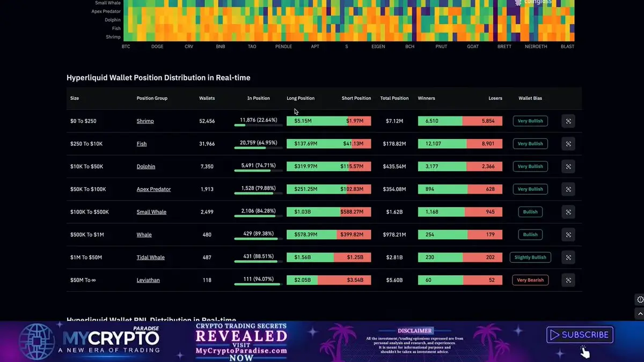Screen dimensions: 644x362
Task: Click the Very Bullish badge in Shrimp row
Action: (x=530, y=121)
